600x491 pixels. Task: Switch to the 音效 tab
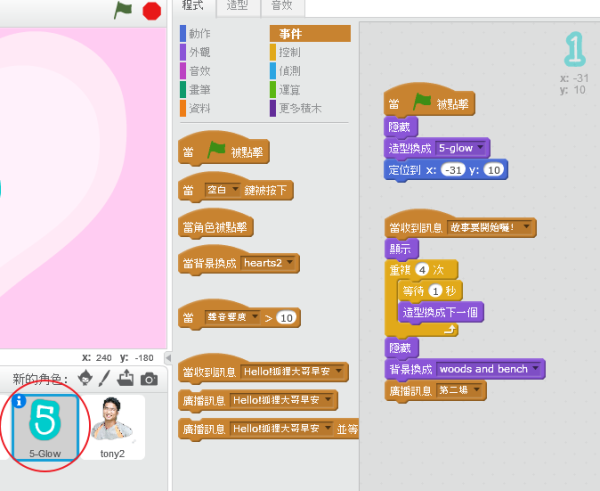pos(283,6)
